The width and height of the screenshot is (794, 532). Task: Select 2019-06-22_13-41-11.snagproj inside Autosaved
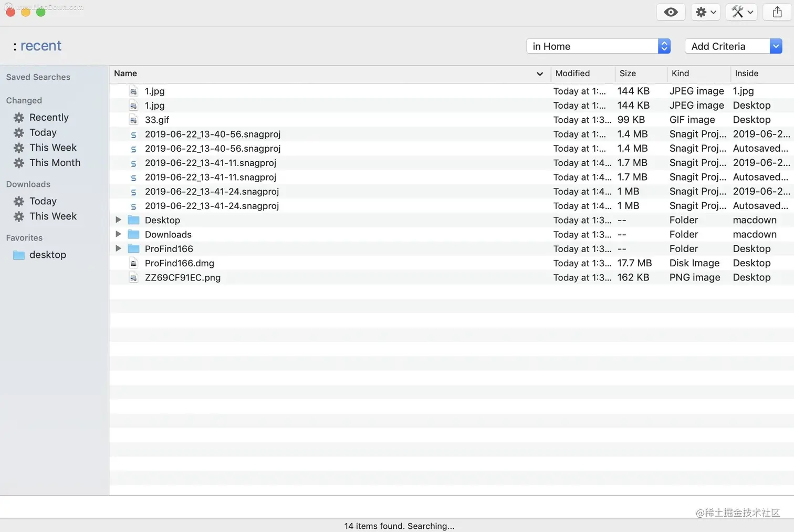pos(452,177)
